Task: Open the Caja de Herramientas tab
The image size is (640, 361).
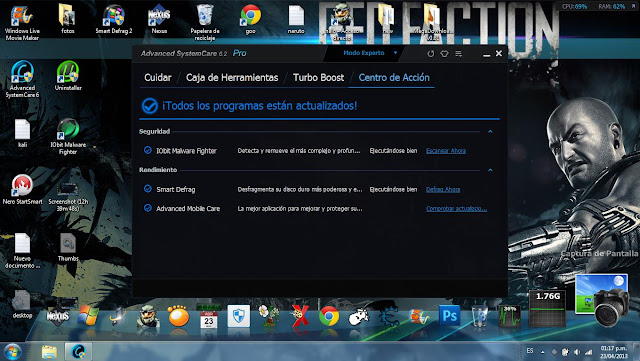Action: coord(232,78)
